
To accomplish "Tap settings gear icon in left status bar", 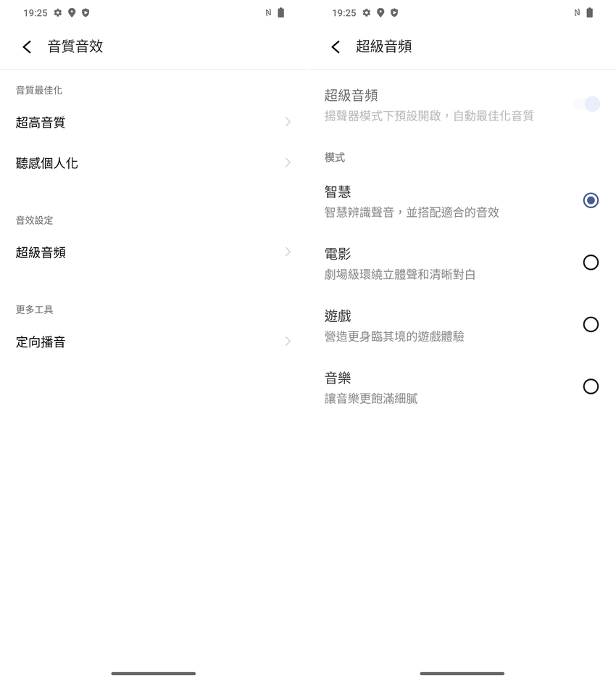I will (57, 12).
